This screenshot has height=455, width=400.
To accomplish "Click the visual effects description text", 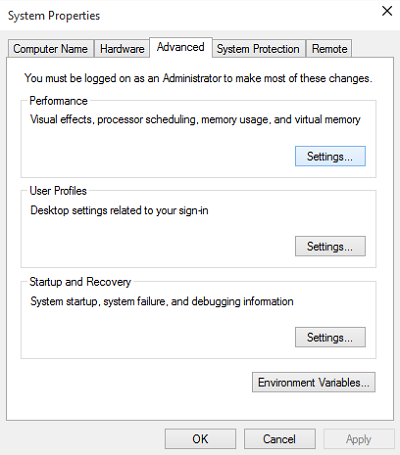I will 195,119.
